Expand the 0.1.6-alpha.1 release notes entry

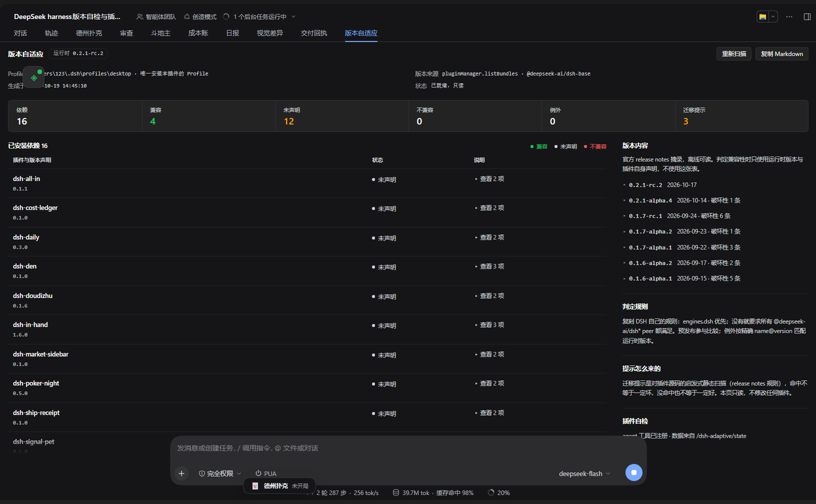(x=681, y=278)
